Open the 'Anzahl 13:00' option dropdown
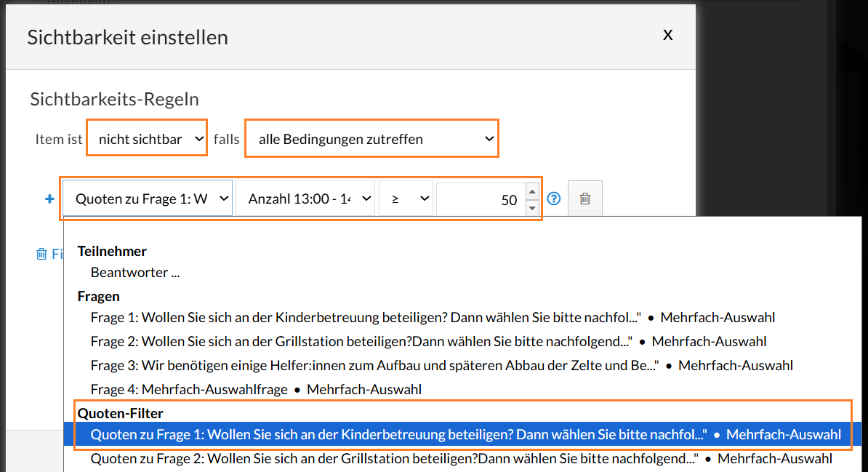 coord(305,199)
